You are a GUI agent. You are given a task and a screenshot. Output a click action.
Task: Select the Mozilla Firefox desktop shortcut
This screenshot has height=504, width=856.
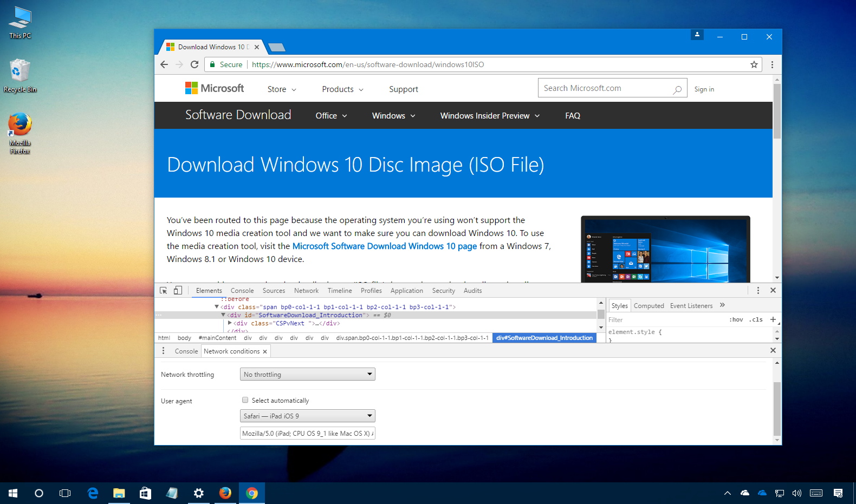(x=20, y=134)
